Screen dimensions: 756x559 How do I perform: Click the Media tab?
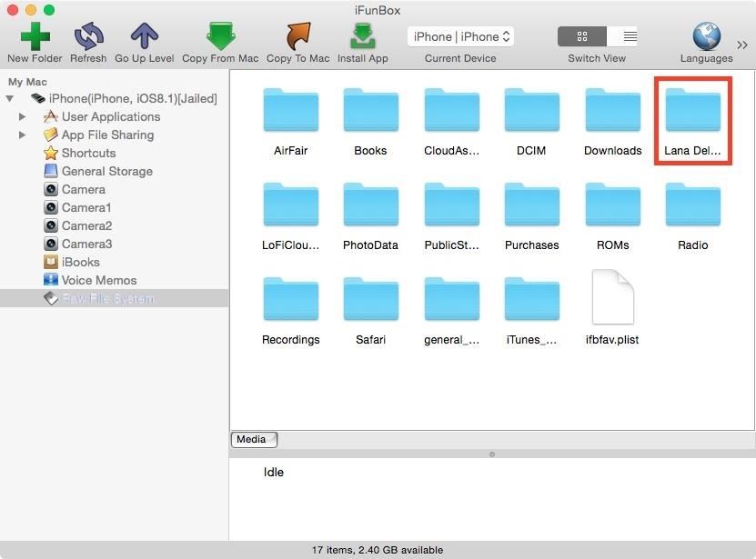tap(252, 439)
